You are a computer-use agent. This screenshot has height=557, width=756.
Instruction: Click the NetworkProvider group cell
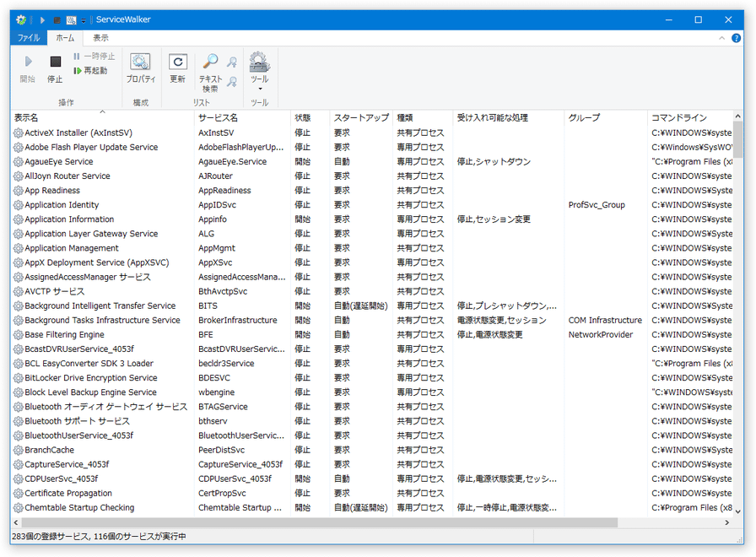click(x=600, y=335)
